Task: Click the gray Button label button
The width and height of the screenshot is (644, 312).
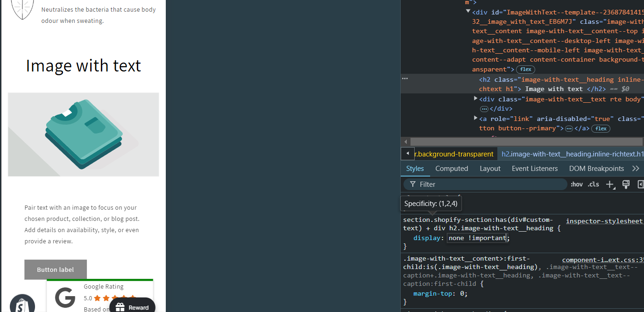Action: [56, 269]
